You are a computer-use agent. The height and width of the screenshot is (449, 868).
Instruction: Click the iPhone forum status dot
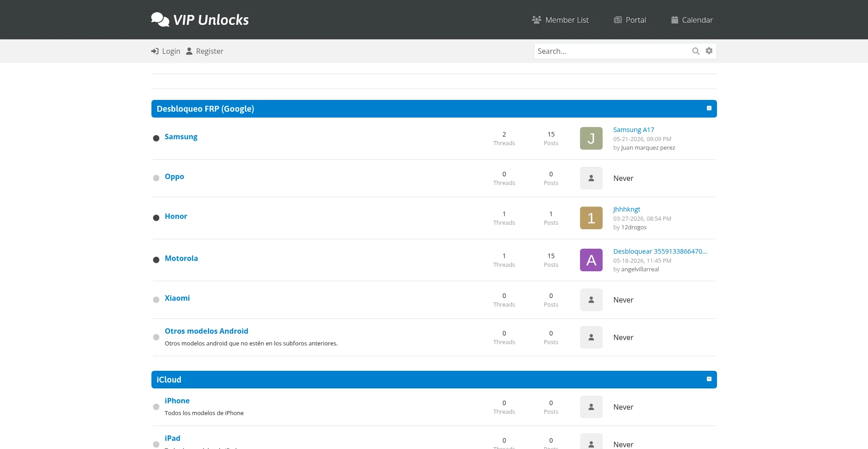156,407
